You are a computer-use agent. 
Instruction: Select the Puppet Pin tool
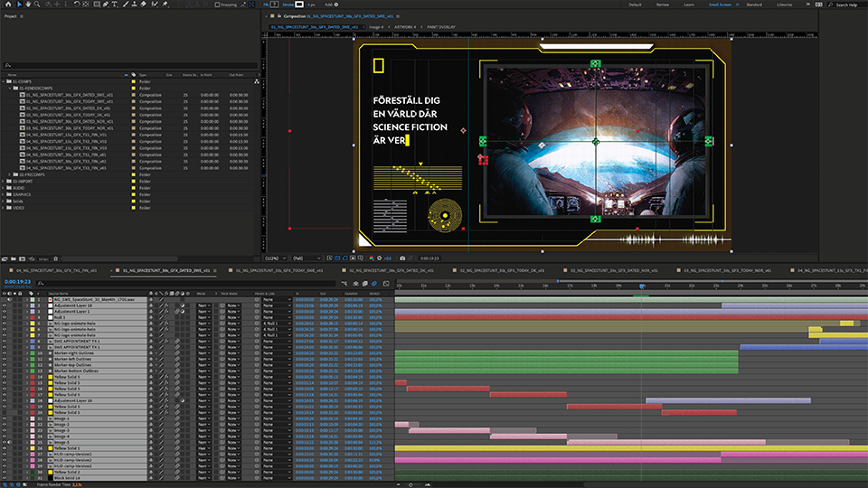coord(165,5)
